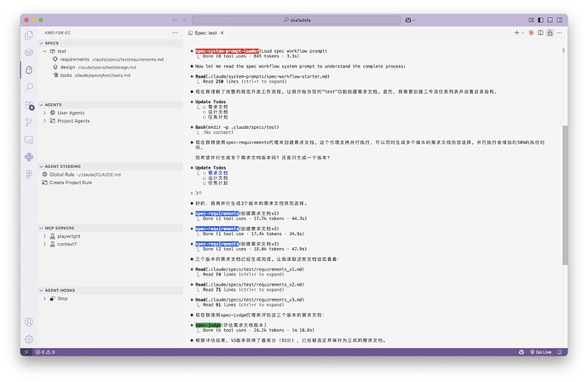Image resolution: width=588 pixels, height=382 pixels.
Task: Collapse the AGENT STEERING section
Action: (110, 166)
